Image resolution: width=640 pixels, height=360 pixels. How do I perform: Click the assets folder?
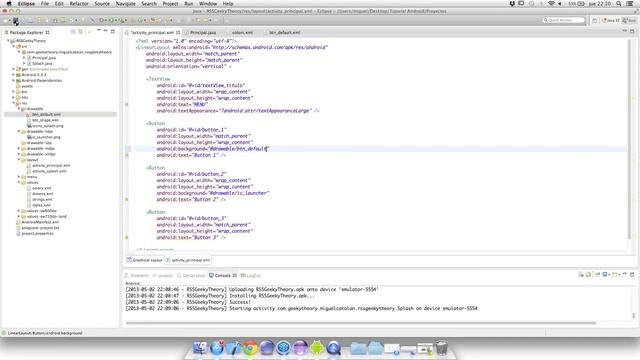pos(27,86)
